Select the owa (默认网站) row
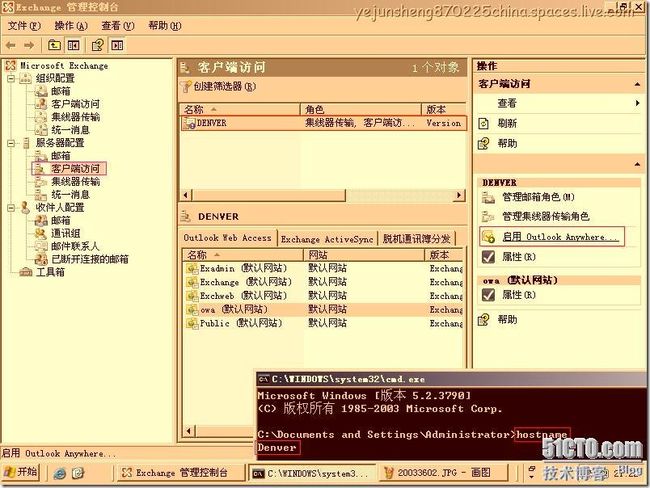The height and width of the screenshot is (488, 650). [x=324, y=309]
